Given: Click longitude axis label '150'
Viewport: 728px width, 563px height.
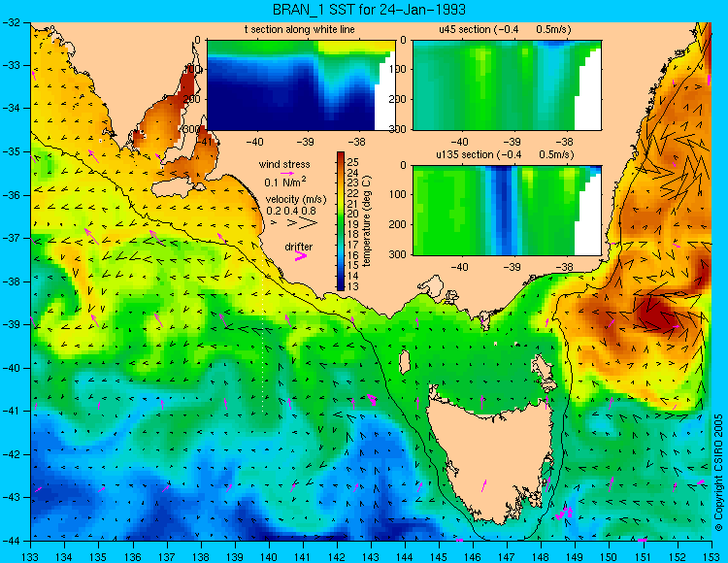Looking at the screenshot, I should (610, 556).
